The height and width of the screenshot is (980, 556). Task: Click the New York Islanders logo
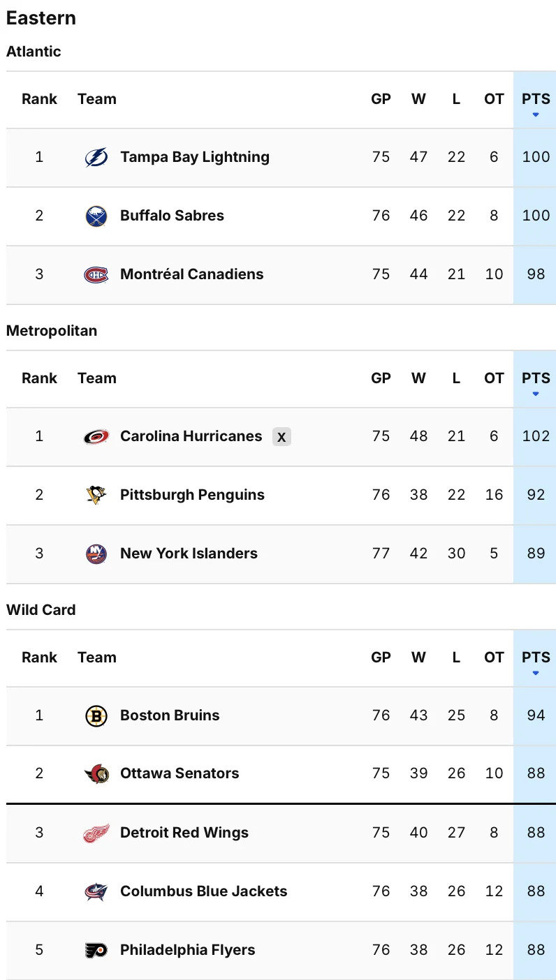tap(96, 554)
